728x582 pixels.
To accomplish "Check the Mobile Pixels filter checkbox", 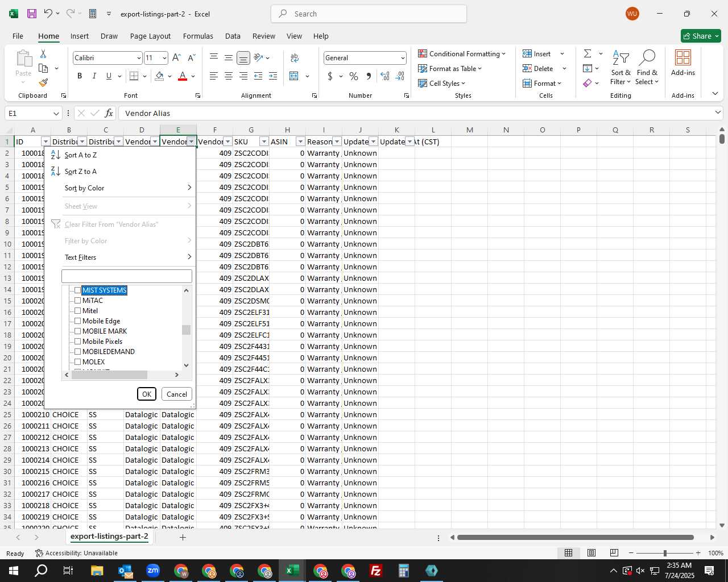I will [78, 342].
